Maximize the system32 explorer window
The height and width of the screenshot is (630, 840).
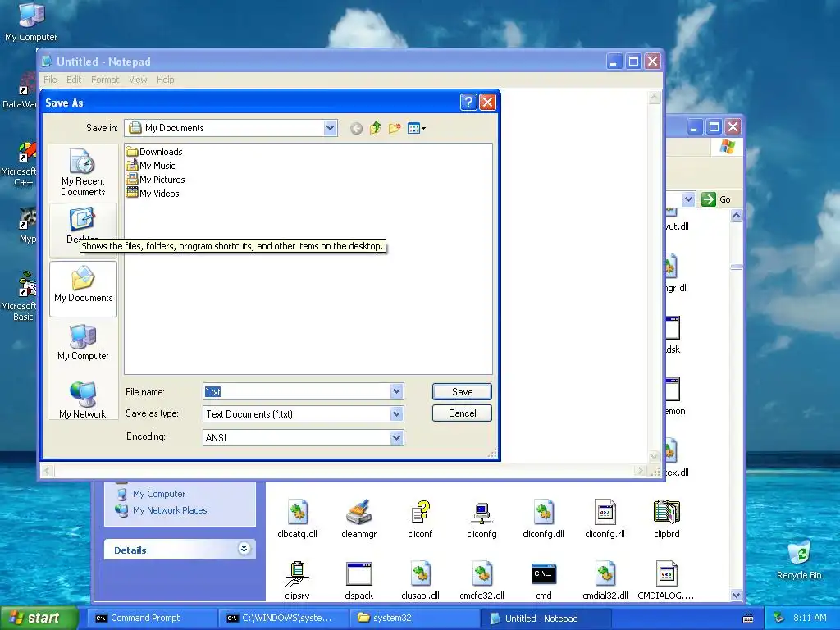(714, 127)
